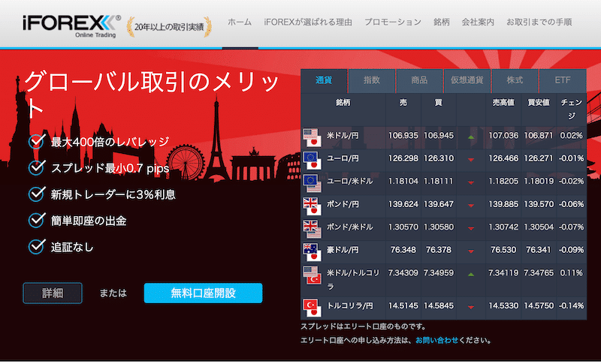The image size is (601, 364).
Task: Open the 株式 tab
Action: pyautogui.click(x=515, y=80)
